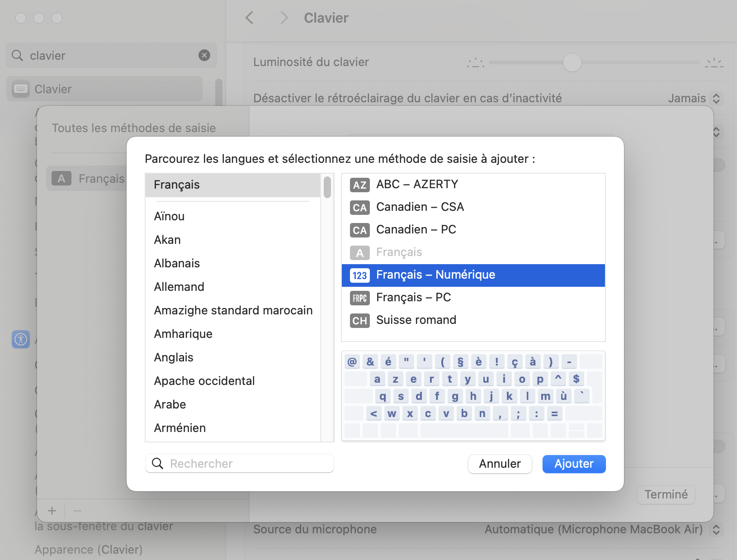Image resolution: width=737 pixels, height=560 pixels.
Task: Click the AZ icon for ABC – AZERTY
Action: pyautogui.click(x=359, y=185)
